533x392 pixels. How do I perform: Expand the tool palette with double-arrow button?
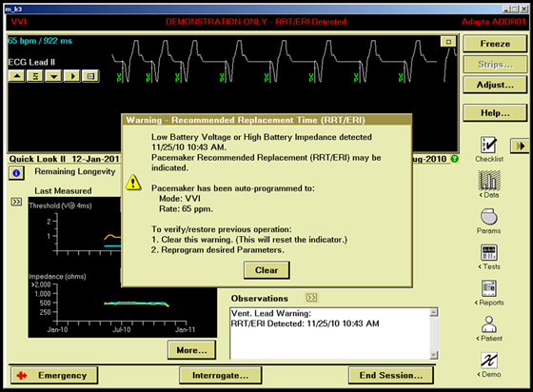click(x=520, y=146)
